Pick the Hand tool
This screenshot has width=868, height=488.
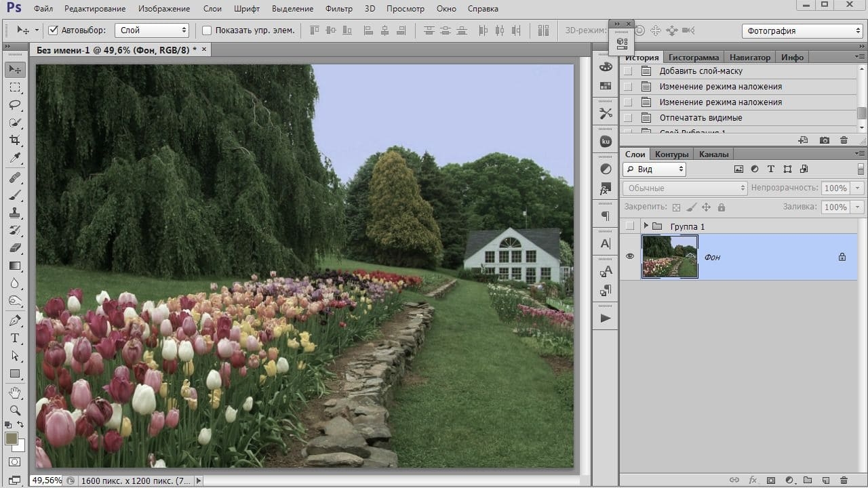15,393
